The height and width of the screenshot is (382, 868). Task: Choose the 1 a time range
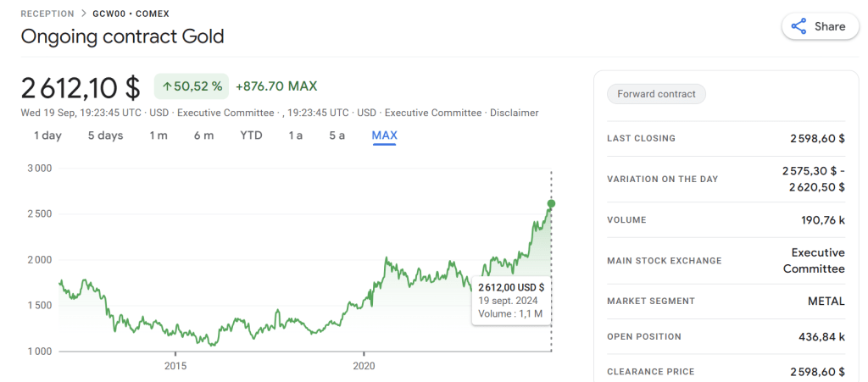tap(295, 136)
